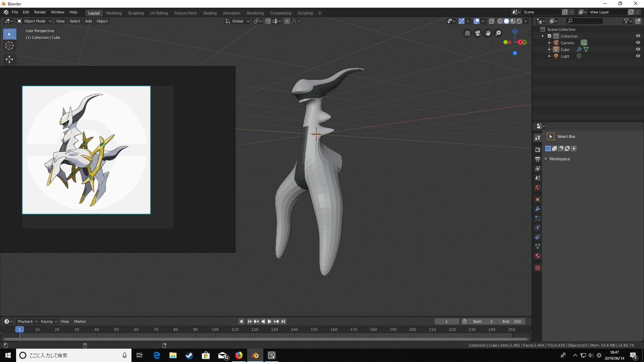Select the Select Box tool in left toolbar
644x362 pixels.
9,34
